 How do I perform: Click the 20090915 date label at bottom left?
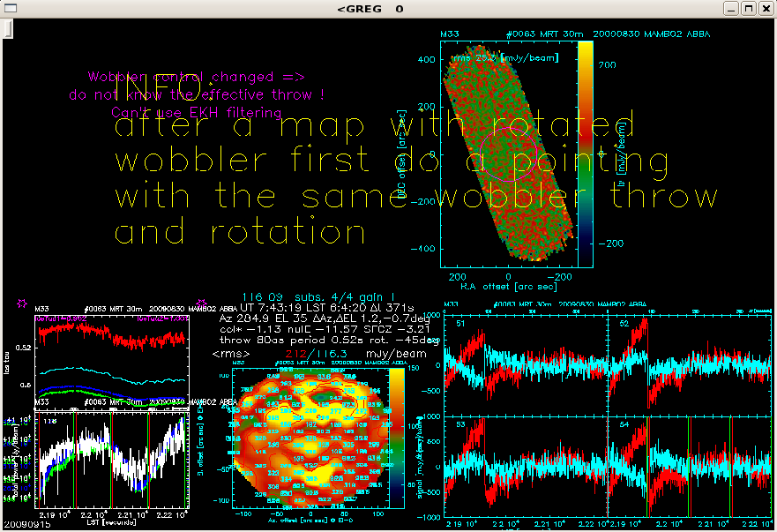[x=25, y=524]
